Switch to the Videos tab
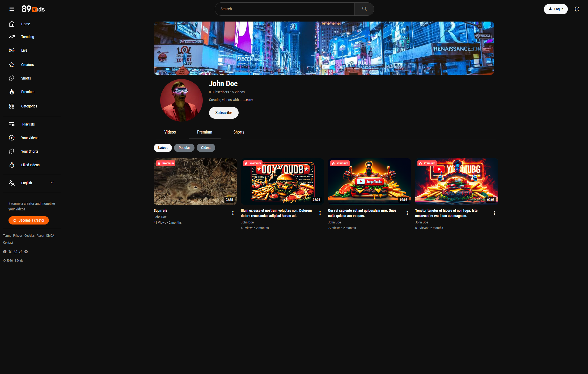 pyautogui.click(x=170, y=132)
